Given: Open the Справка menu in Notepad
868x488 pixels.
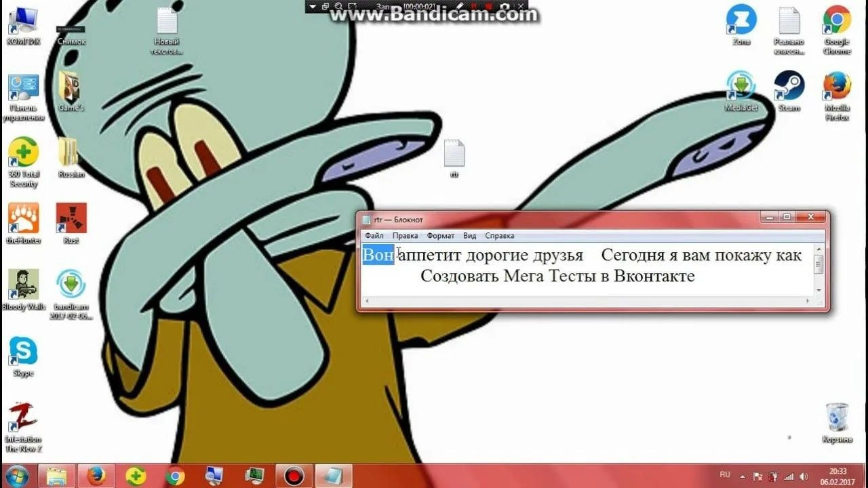Looking at the screenshot, I should pyautogui.click(x=500, y=236).
